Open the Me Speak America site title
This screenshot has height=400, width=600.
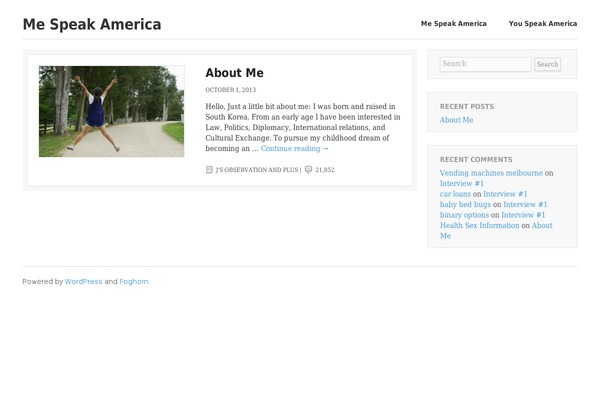click(92, 24)
